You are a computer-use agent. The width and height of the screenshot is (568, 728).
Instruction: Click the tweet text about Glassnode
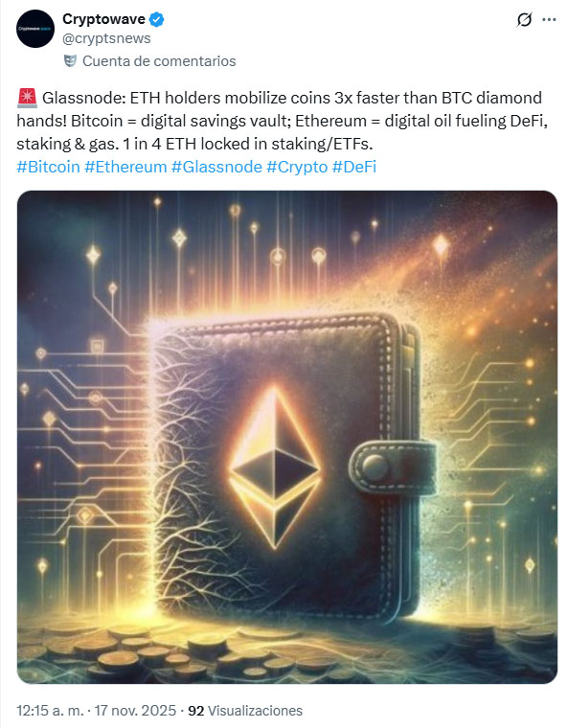pyautogui.click(x=283, y=121)
